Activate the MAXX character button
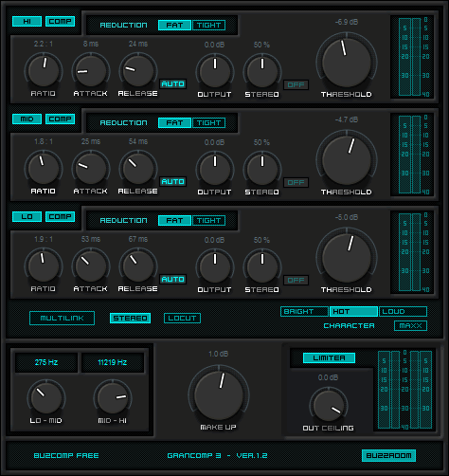 (410, 325)
